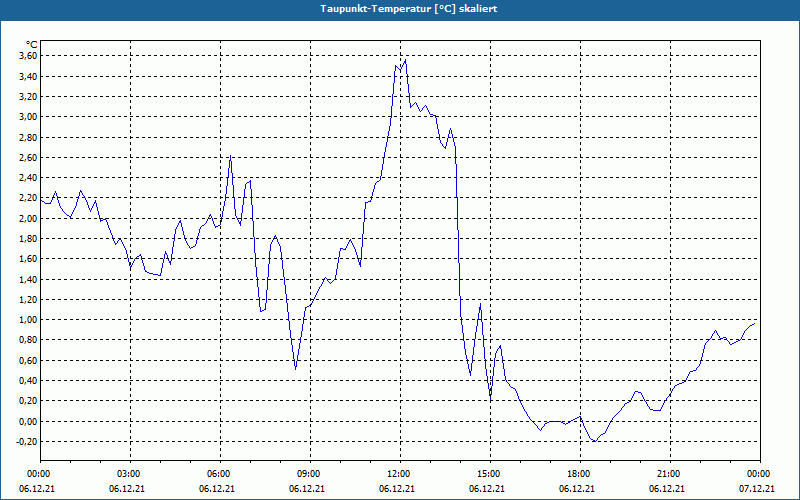This screenshot has height=500, width=800.
Task: Click the 06.12.21 date under 03:00
Action: coord(127,489)
